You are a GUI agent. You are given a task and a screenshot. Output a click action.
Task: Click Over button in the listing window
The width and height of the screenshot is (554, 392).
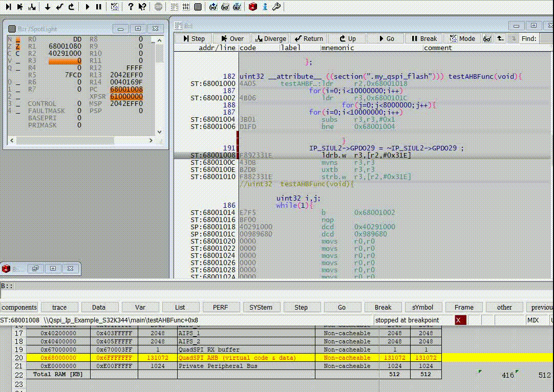pyautogui.click(x=231, y=38)
